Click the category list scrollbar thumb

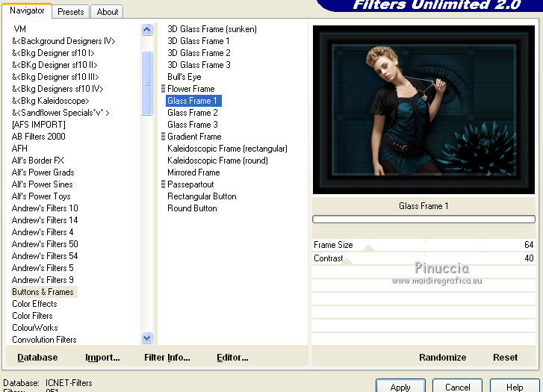tap(147, 83)
